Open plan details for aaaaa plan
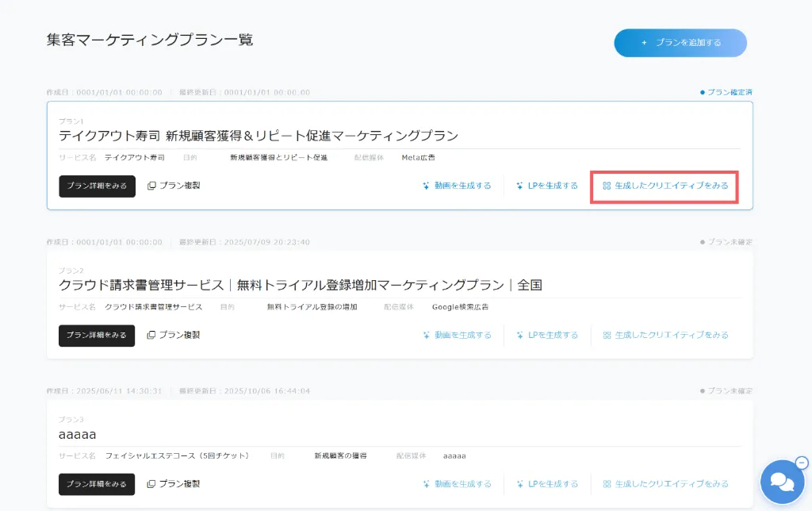This screenshot has width=812, height=511. click(x=97, y=483)
